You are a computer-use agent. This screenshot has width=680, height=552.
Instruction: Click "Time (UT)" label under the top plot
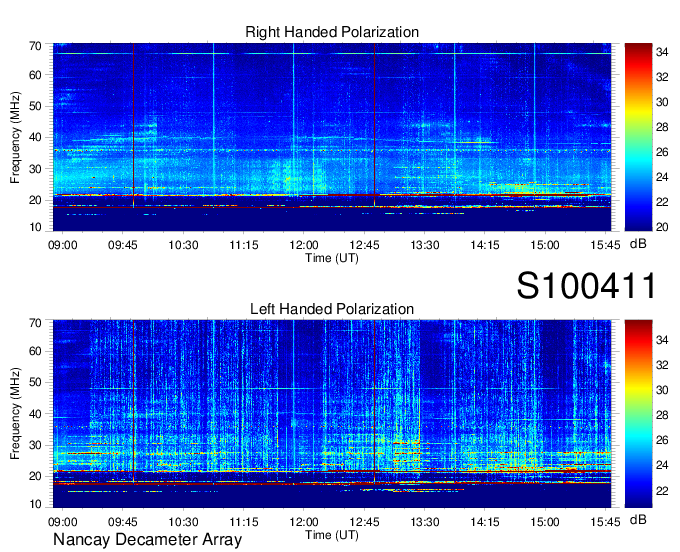[332, 258]
